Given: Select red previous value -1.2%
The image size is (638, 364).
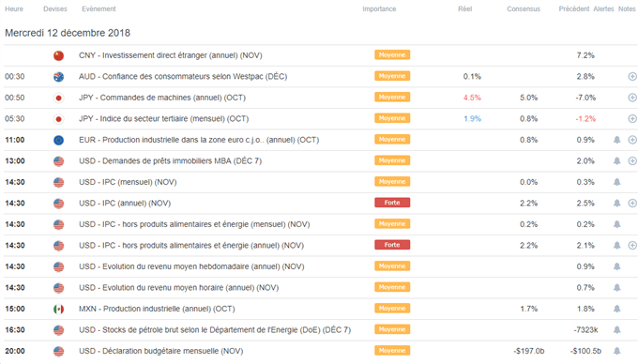Looking at the screenshot, I should [585, 119].
